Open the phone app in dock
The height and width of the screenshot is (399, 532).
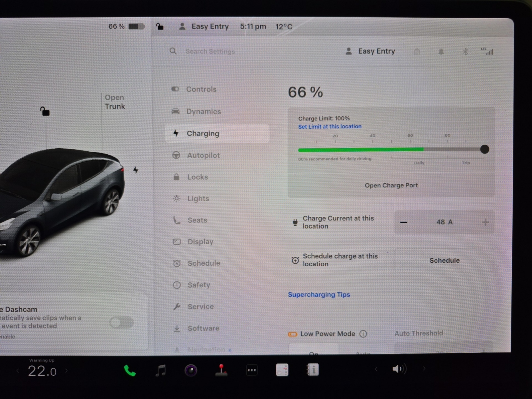pos(130,370)
